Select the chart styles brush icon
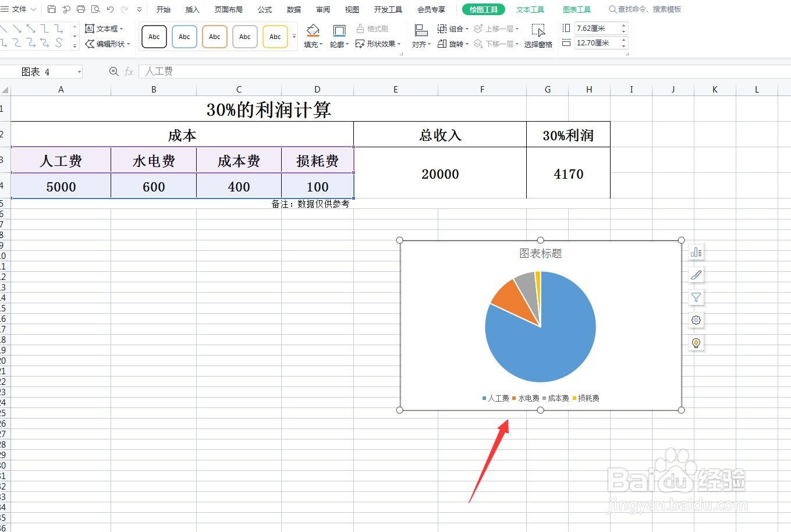Image resolution: width=791 pixels, height=532 pixels. point(696,274)
